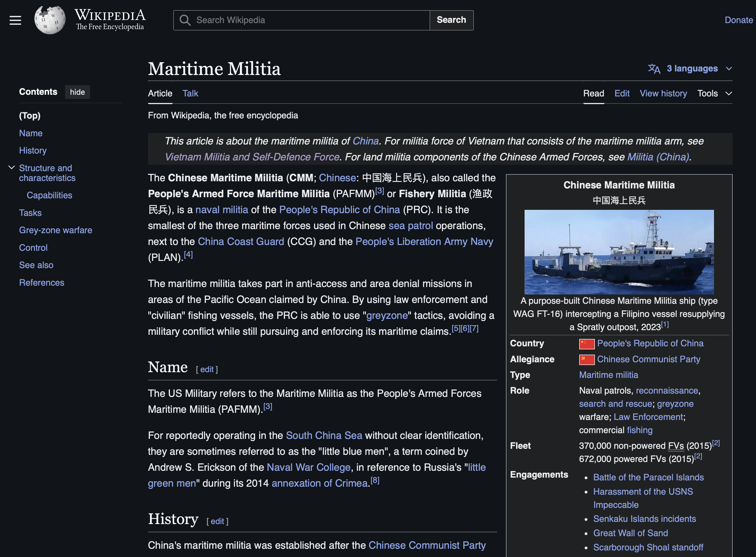
Task: Open the Militia (China) link
Action: 658,157
